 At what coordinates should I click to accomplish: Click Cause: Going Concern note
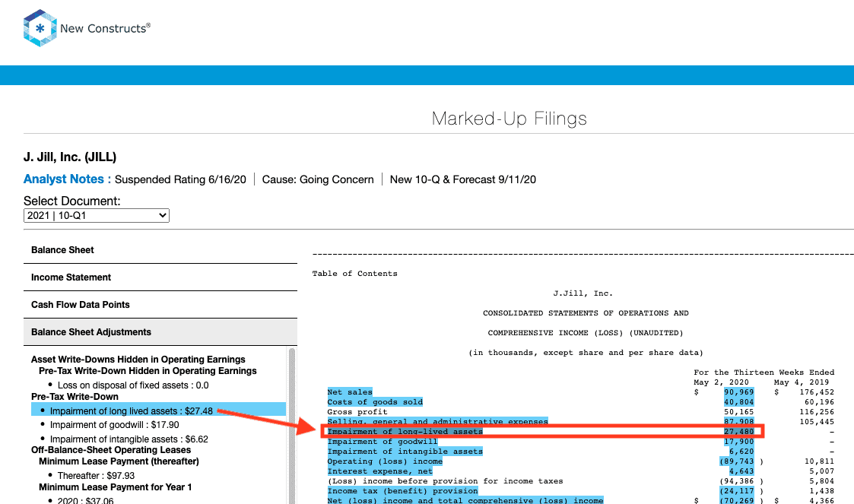click(318, 179)
